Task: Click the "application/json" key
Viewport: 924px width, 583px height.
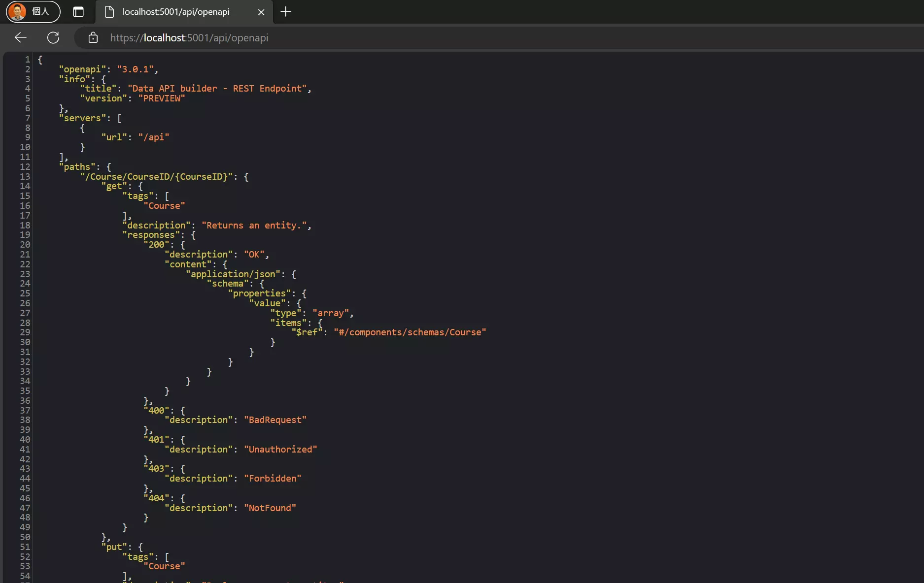Action: (x=233, y=274)
